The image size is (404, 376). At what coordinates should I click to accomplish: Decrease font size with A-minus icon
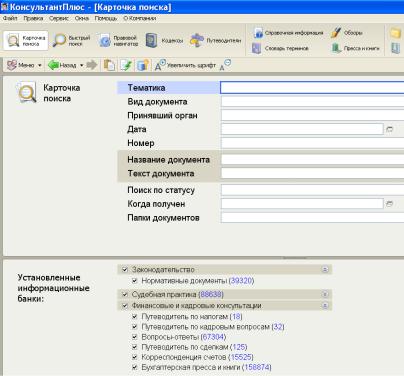[225, 65]
